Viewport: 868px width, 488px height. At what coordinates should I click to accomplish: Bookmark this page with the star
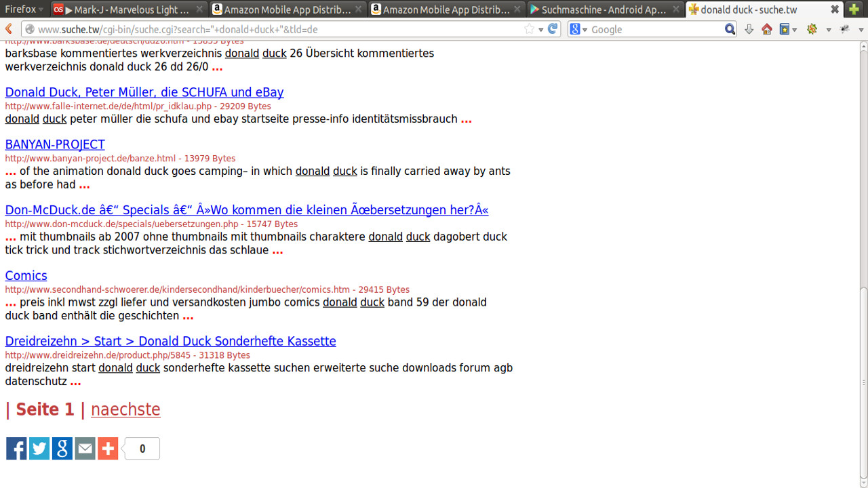pyautogui.click(x=529, y=29)
